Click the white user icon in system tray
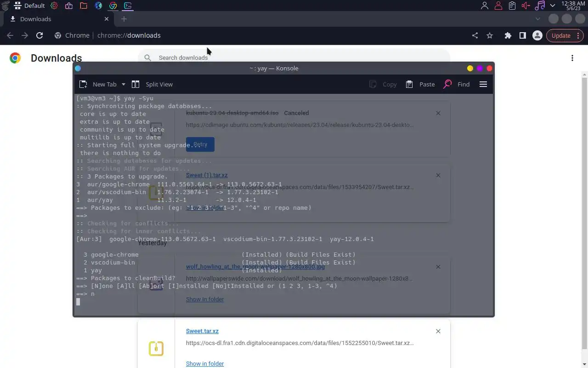The height and width of the screenshot is (368, 588). click(484, 6)
